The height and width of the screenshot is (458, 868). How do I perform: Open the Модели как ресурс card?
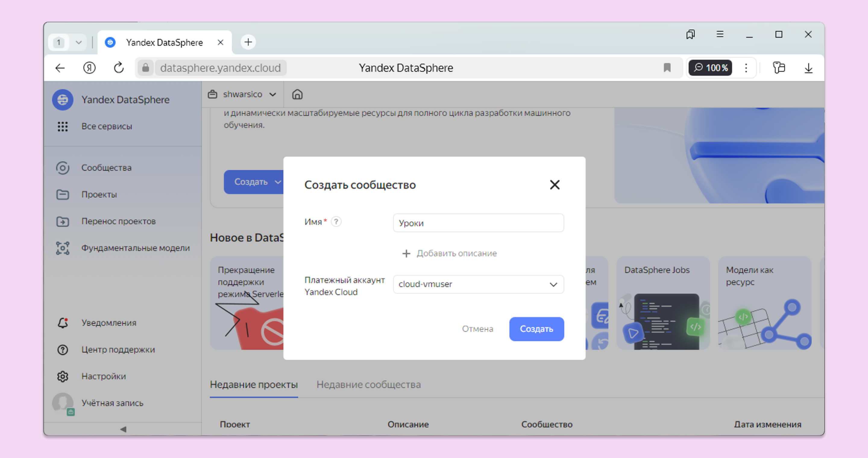click(765, 303)
